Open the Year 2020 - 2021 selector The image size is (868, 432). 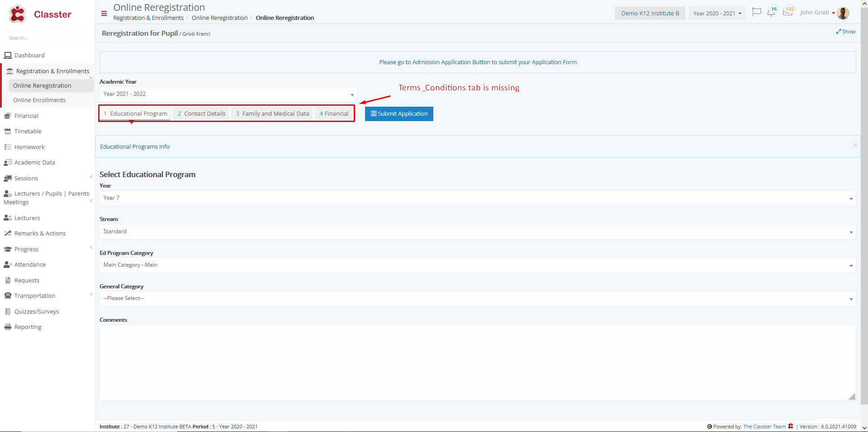point(717,13)
